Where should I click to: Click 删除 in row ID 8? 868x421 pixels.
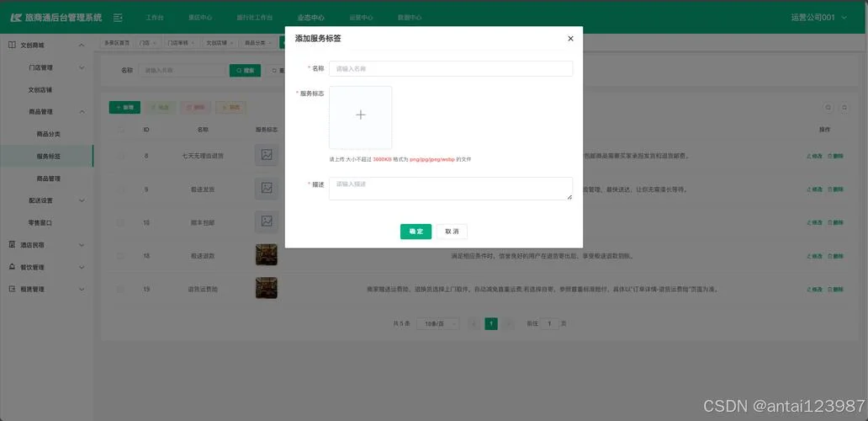point(836,157)
